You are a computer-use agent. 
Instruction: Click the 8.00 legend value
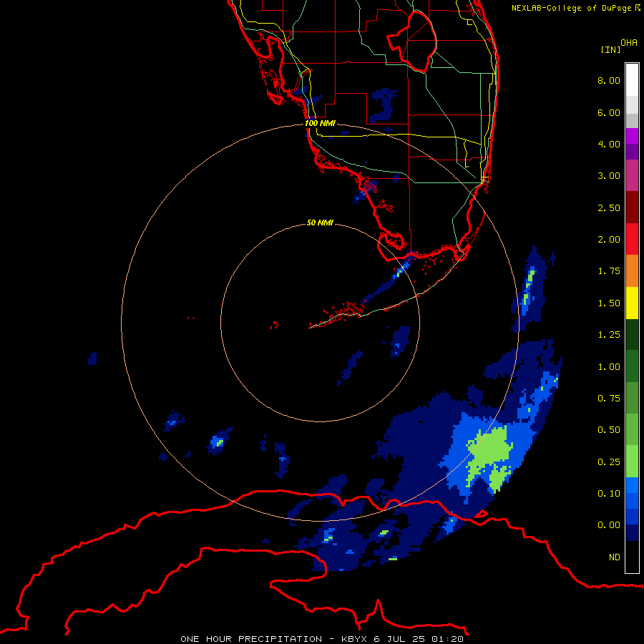click(x=609, y=80)
